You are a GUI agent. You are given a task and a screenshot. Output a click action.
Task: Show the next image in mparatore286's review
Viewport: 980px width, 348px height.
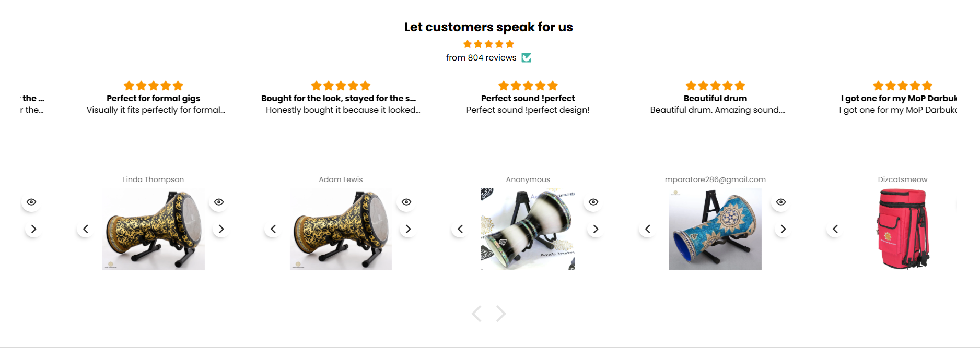coord(783,229)
